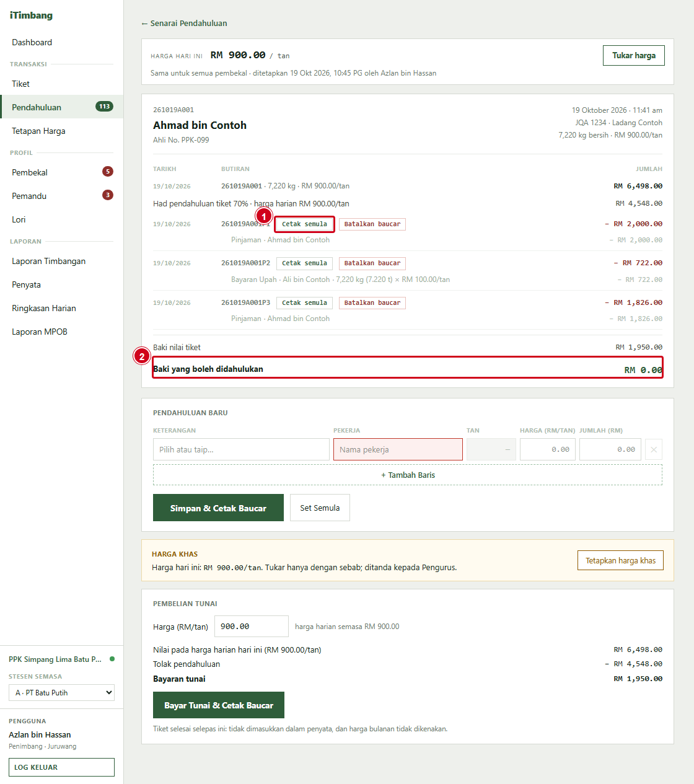Open the Stesen Semasa station dropdown
Image resolution: width=694 pixels, height=784 pixels.
click(x=61, y=692)
